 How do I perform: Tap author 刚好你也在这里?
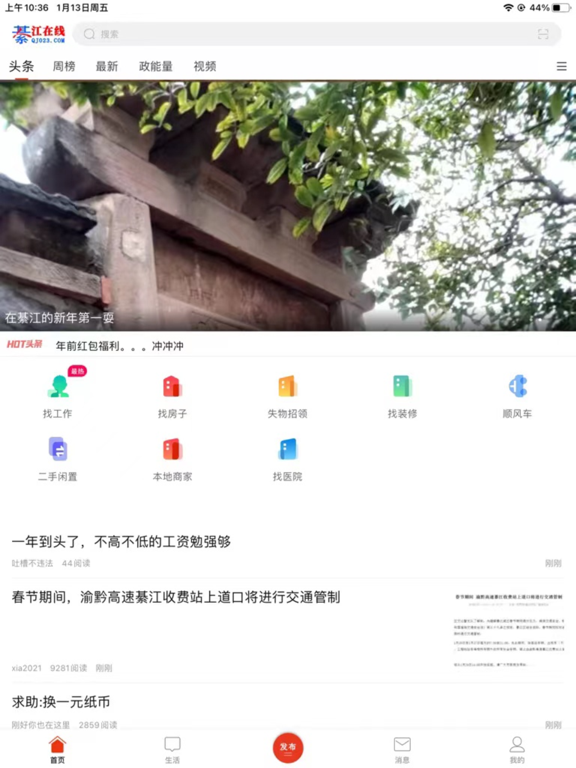pyautogui.click(x=41, y=725)
